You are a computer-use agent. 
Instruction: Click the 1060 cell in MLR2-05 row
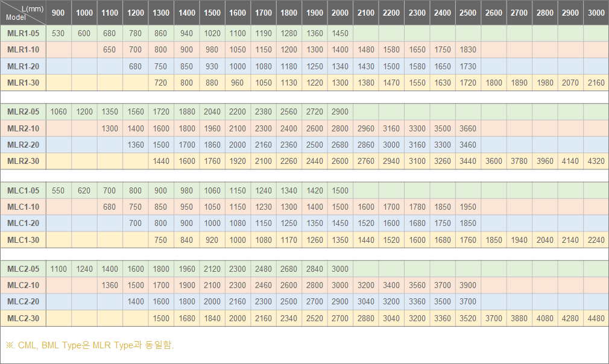pyautogui.click(x=58, y=111)
